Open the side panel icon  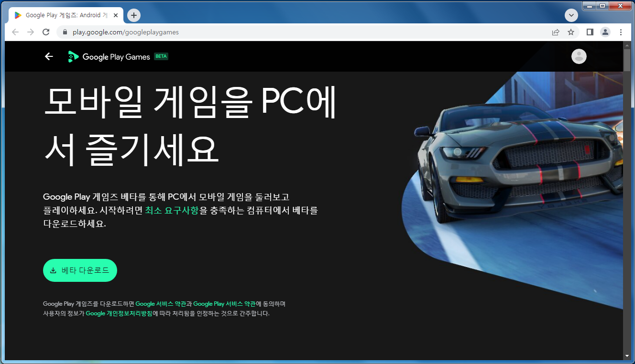click(590, 32)
